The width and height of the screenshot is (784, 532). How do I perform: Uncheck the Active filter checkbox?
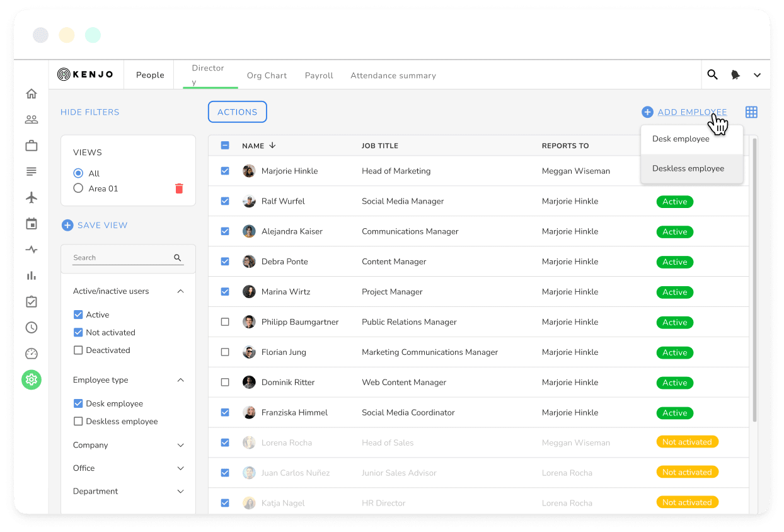[x=78, y=315]
